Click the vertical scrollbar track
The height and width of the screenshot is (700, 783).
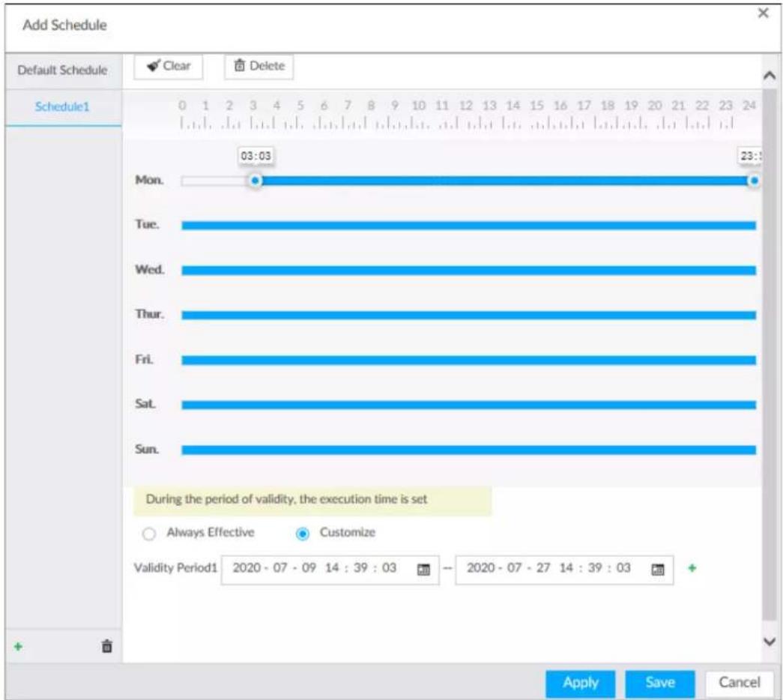(770, 354)
